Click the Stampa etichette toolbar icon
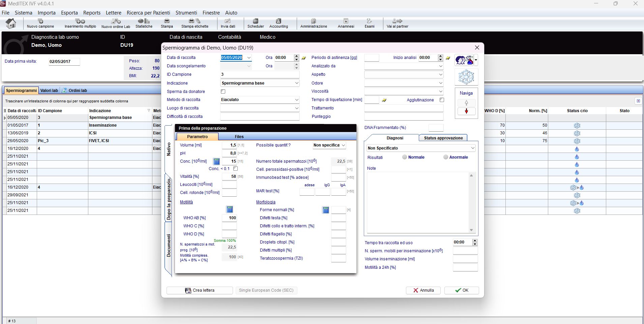Screen dimensions: 644x324 click(x=195, y=23)
